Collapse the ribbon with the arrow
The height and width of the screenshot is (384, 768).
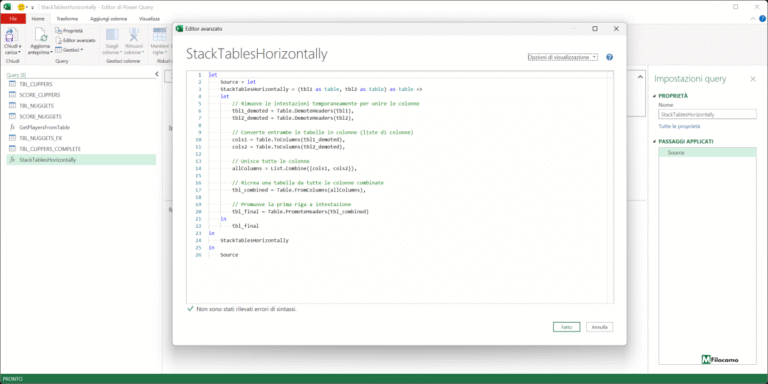click(x=754, y=19)
